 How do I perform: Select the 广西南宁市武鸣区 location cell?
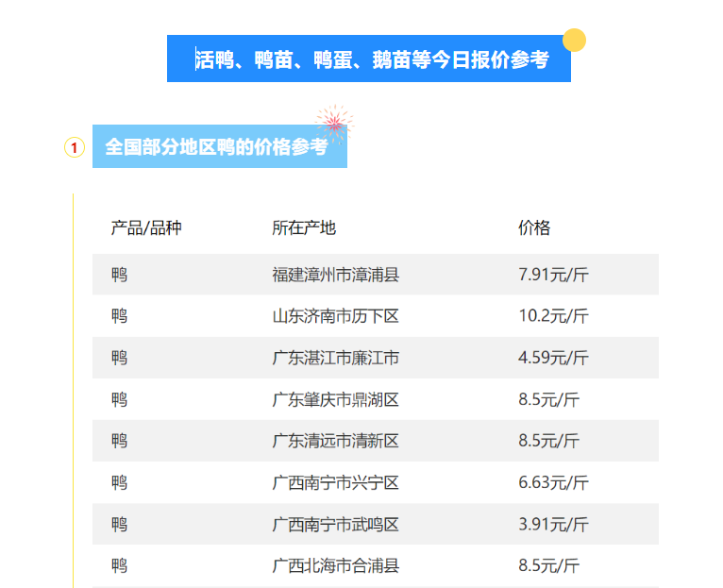[335, 524]
